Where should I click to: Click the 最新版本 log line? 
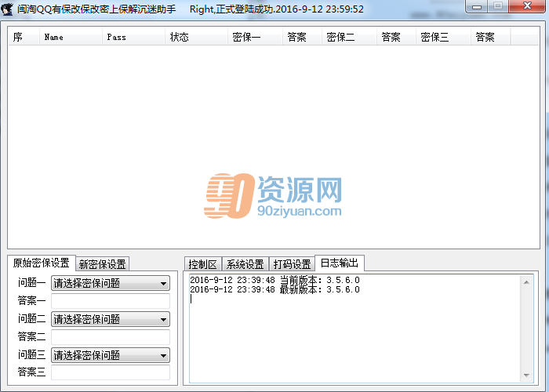[x=274, y=289]
